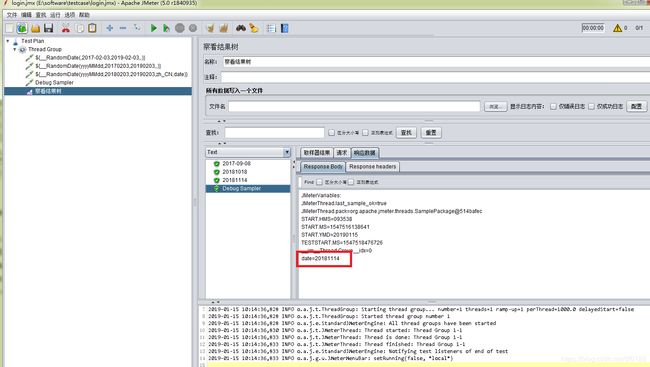Toggle the successes-only log checkbox
The height and width of the screenshot is (367, 650).
pos(592,107)
